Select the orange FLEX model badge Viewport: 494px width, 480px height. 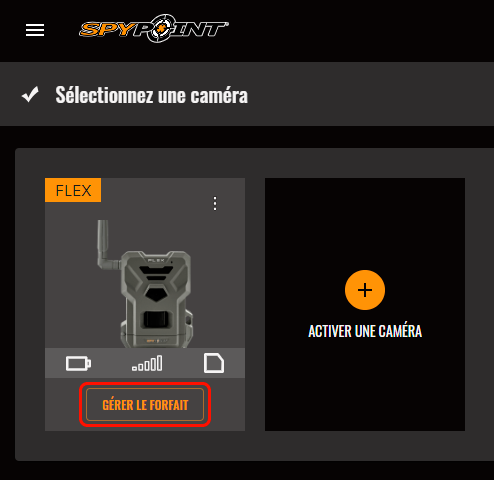73,190
